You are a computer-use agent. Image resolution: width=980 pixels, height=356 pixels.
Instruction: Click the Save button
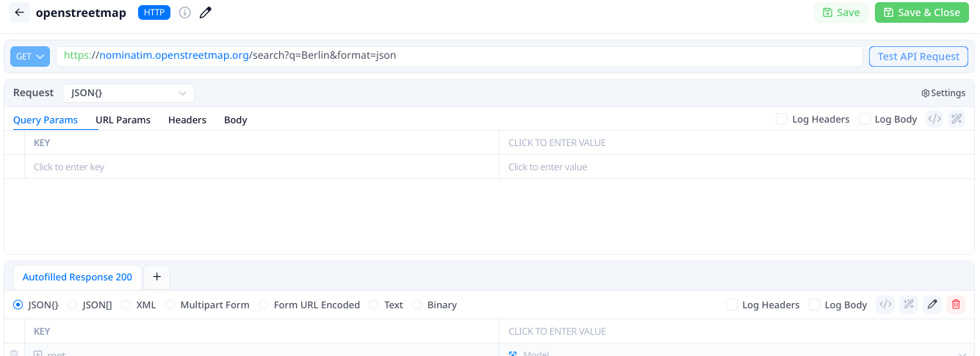point(841,12)
